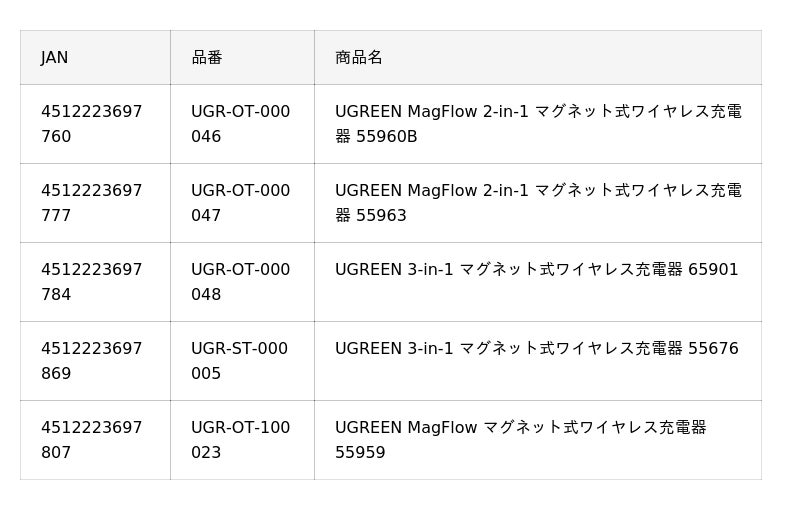Screen dimensions: 800x510
Task: Click the JAN column header
Action: (x=55, y=58)
